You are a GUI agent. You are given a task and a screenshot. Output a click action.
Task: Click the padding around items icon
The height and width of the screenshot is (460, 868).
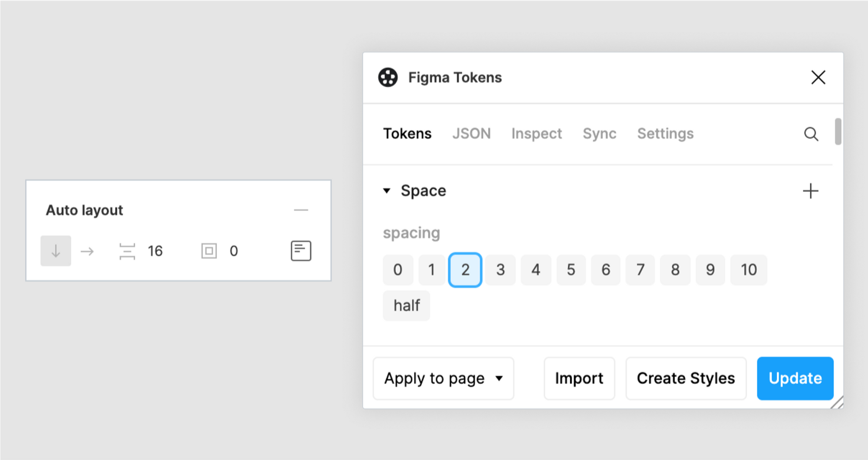pos(209,251)
